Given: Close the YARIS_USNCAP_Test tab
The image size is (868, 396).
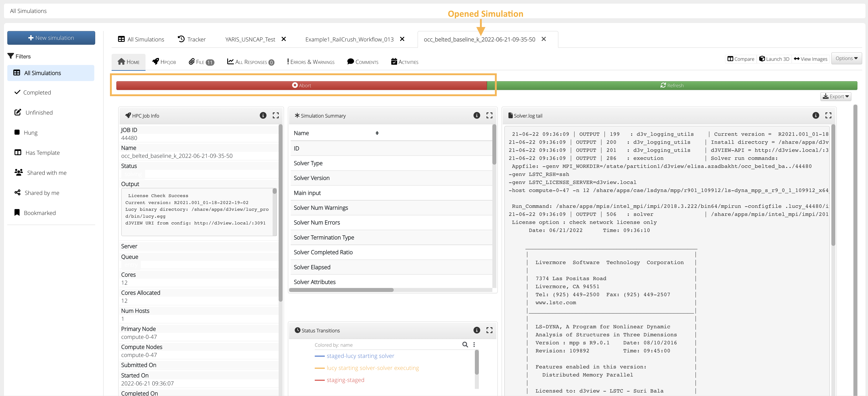Looking at the screenshot, I should coord(284,39).
